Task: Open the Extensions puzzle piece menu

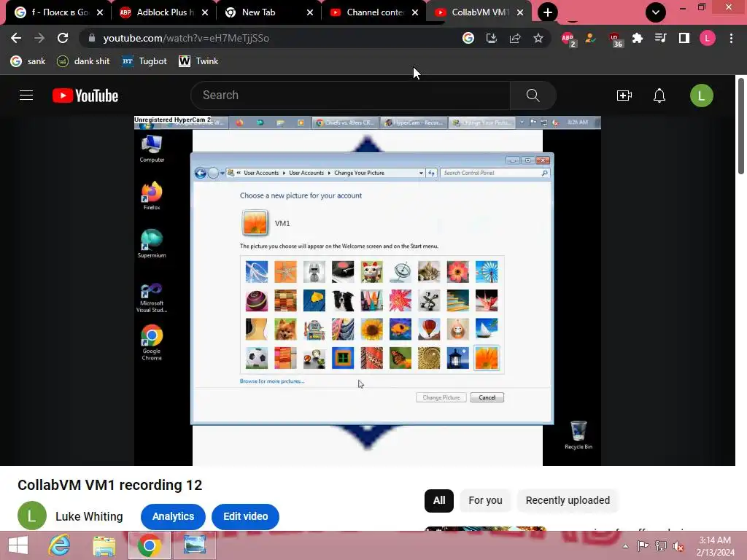Action: pos(637,38)
